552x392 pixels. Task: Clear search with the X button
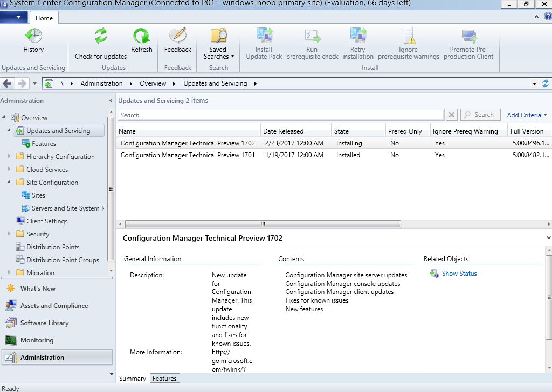coord(452,115)
